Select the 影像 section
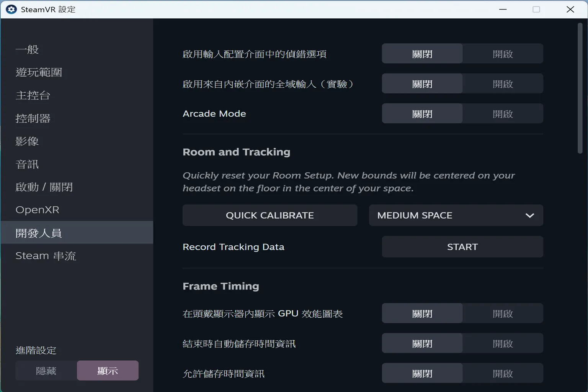588x392 pixels. tap(27, 141)
